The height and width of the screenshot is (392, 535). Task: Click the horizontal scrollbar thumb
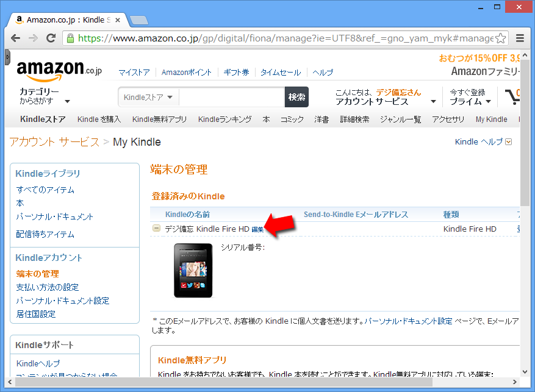[x=224, y=382]
